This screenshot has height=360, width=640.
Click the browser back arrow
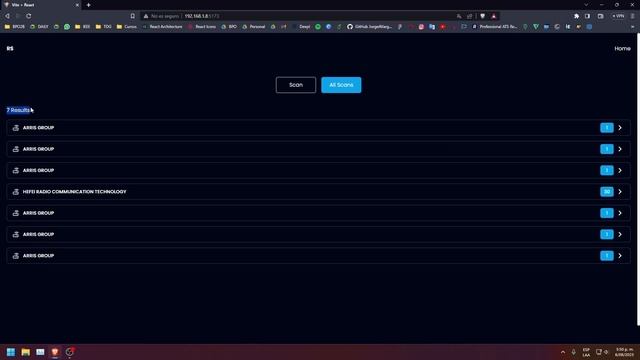pyautogui.click(x=7, y=16)
